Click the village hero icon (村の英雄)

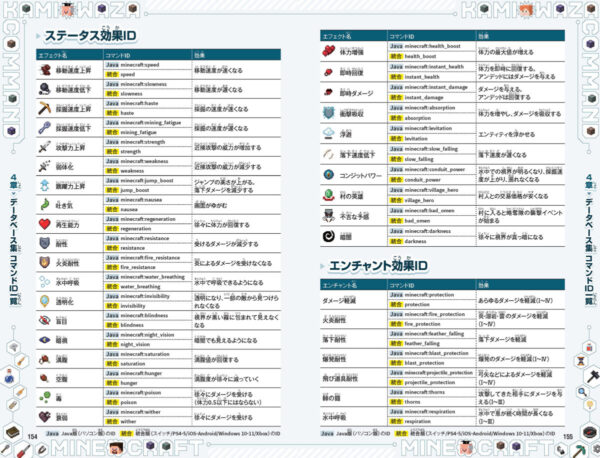coord(330,195)
